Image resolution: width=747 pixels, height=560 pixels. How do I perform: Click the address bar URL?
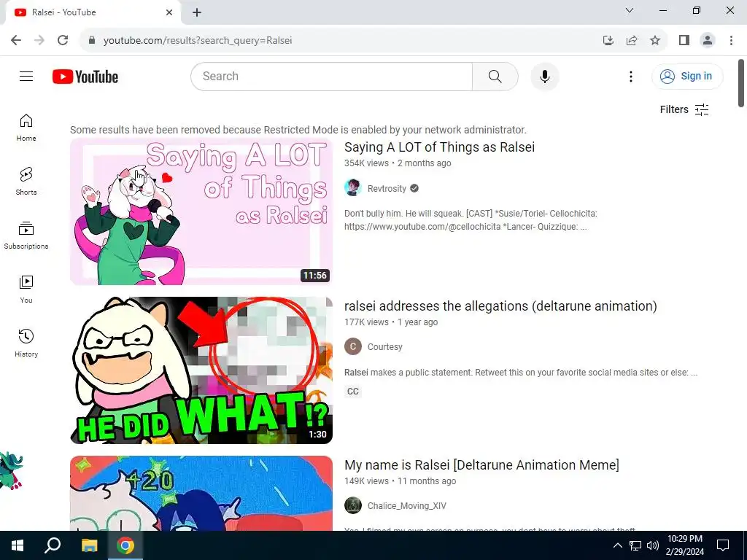coord(198,41)
